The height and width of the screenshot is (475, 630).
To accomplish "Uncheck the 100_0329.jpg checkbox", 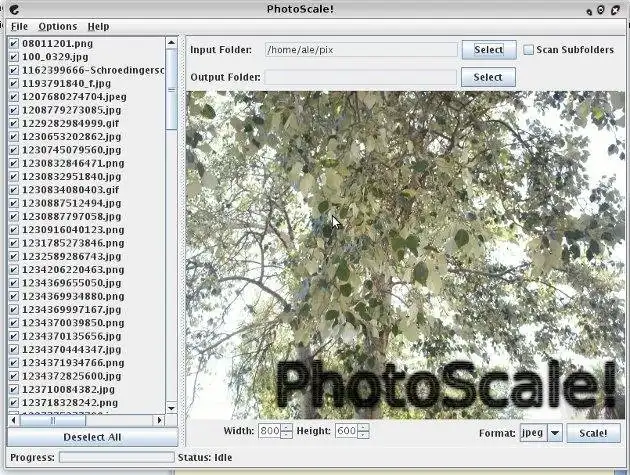I will 14,57.
